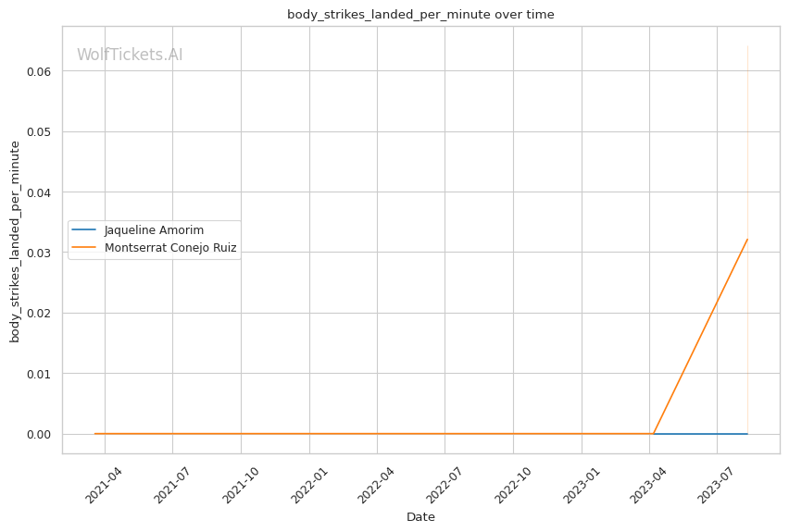Select the Montserrat Conejo Ruiz legend label
789x532 pixels.
click(x=170, y=248)
